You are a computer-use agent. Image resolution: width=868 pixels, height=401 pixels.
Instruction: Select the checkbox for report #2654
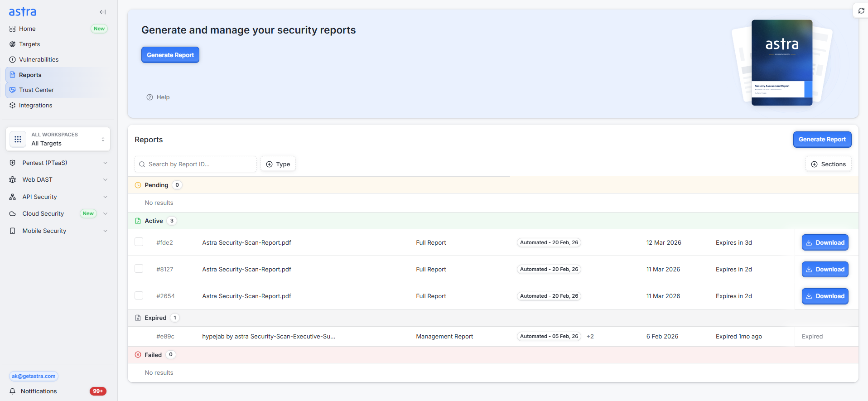pyautogui.click(x=139, y=295)
